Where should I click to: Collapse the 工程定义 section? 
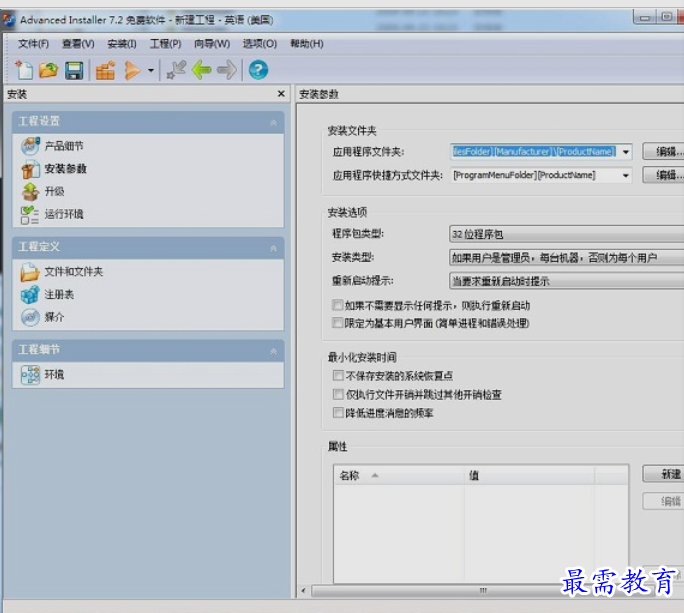[273, 248]
